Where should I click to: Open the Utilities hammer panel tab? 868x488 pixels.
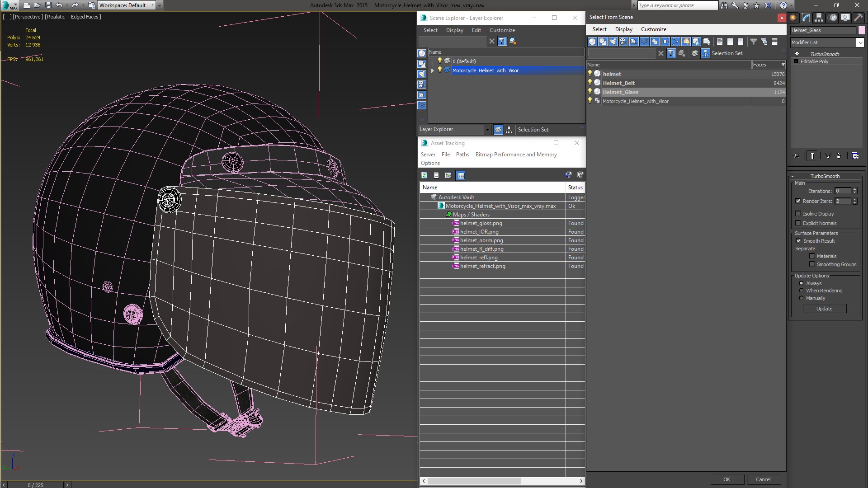tap(858, 18)
